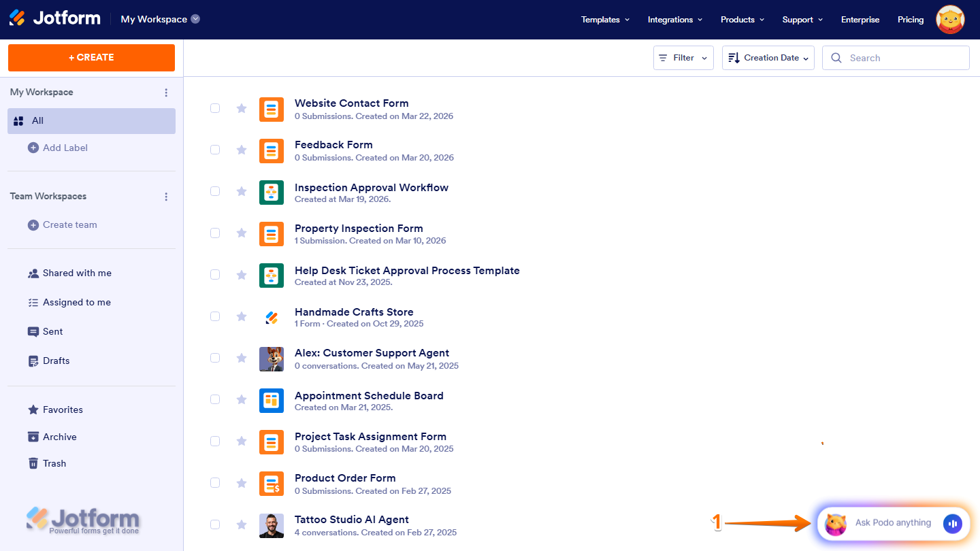The width and height of the screenshot is (980, 551).
Task: Open the Creation Date sort dropdown
Action: [x=768, y=58]
